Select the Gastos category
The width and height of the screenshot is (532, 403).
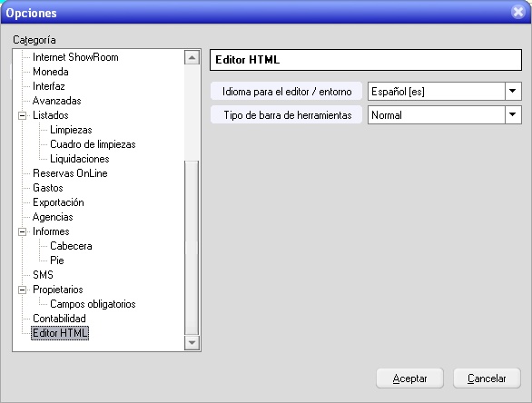(48, 188)
